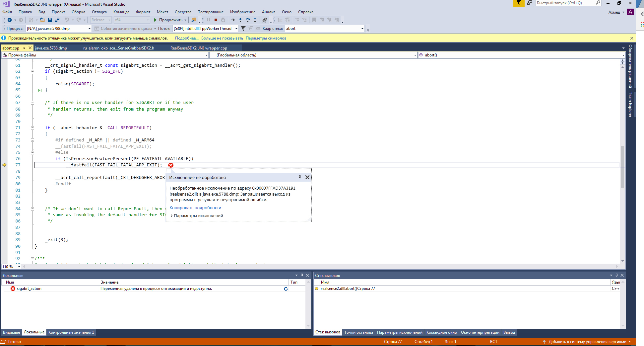Click the Копировать подробности link
Image resolution: width=644 pixels, height=346 pixels.
pyautogui.click(x=195, y=208)
